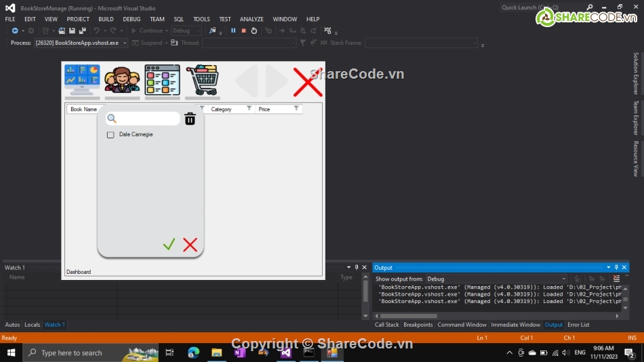Cancel filter with the small red X
The width and height of the screenshot is (644, 362).
click(x=190, y=245)
